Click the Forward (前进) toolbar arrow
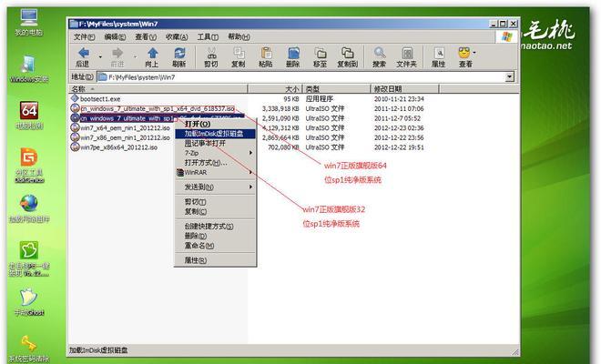601x364 pixels. pos(117,56)
